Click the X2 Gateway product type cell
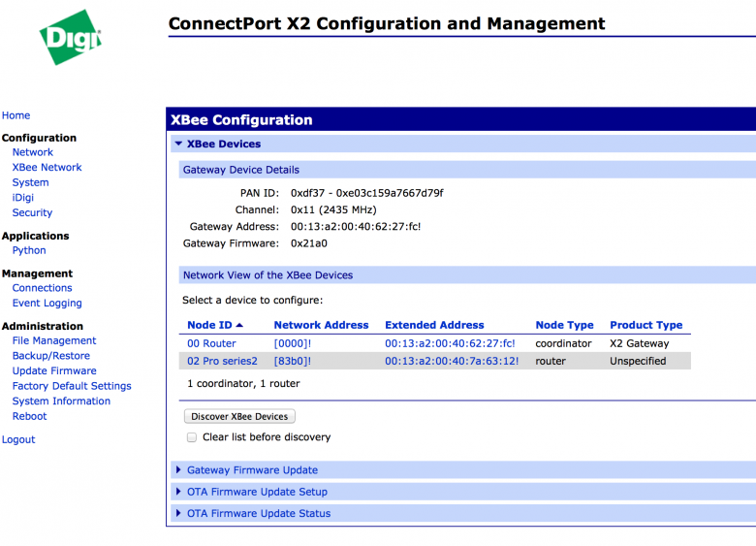The image size is (756, 546). click(x=640, y=343)
